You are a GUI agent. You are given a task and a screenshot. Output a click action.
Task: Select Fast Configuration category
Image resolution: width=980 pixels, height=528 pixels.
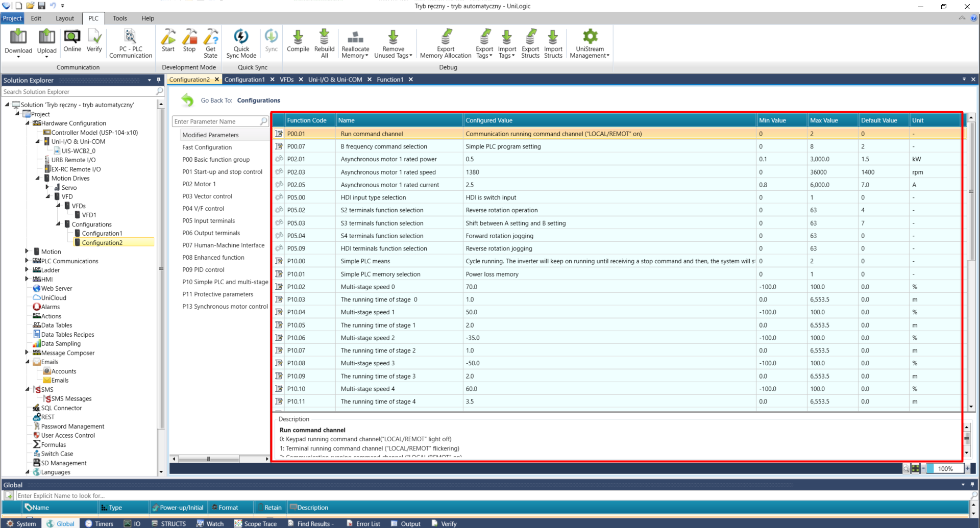(207, 147)
